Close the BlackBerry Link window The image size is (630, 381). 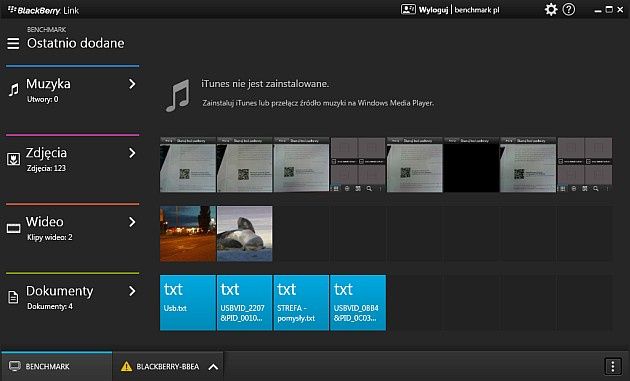(x=620, y=10)
